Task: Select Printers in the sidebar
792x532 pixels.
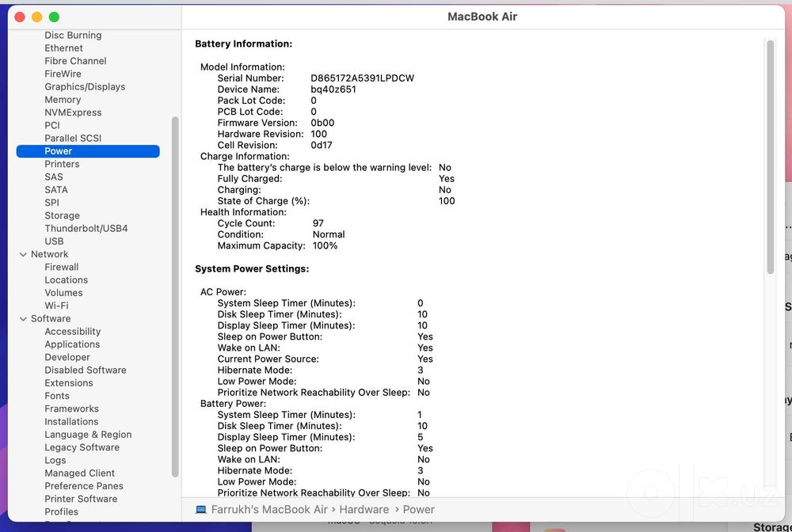Action: coord(62,164)
